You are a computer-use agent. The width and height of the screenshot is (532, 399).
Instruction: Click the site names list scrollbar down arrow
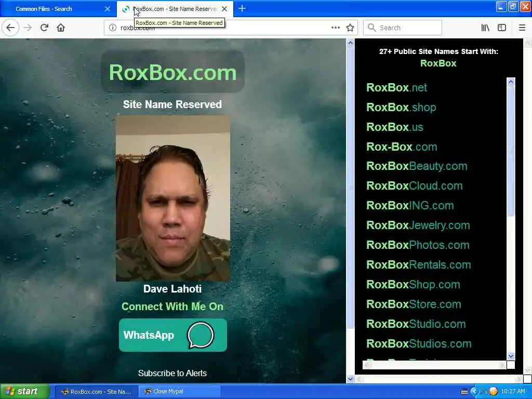pos(511,356)
